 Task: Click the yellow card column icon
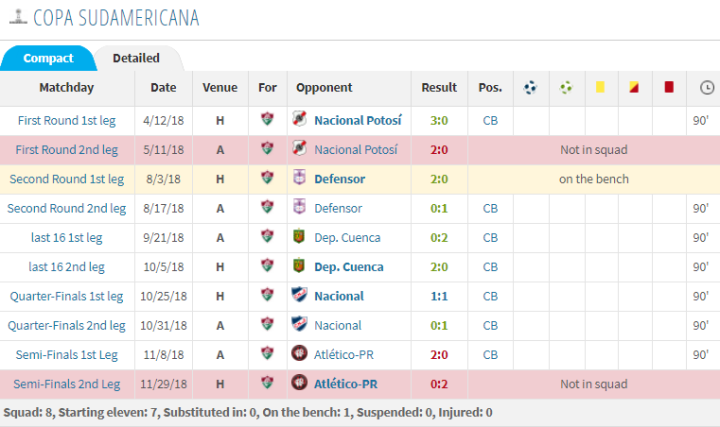tap(601, 88)
